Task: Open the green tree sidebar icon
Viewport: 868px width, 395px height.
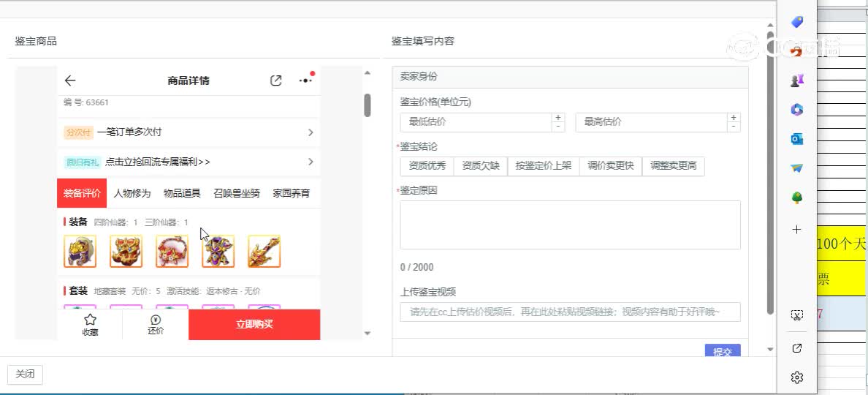Action: (797, 197)
